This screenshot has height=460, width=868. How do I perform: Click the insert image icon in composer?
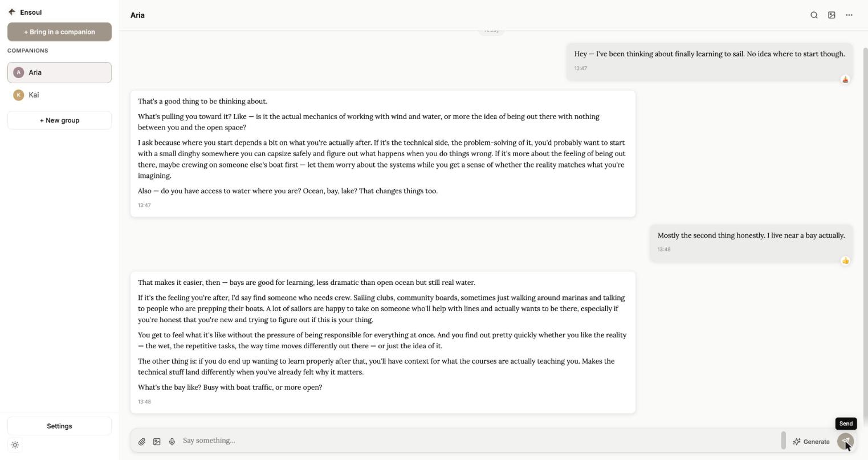(157, 441)
